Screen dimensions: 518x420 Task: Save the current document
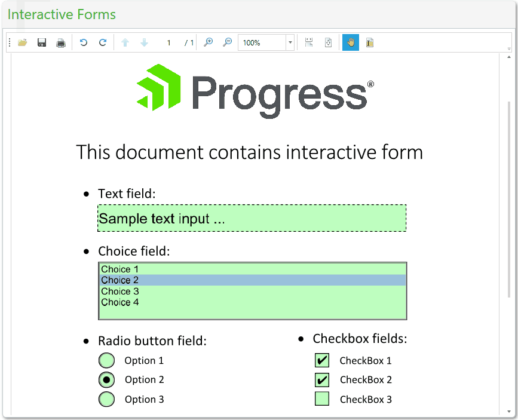pos(42,42)
